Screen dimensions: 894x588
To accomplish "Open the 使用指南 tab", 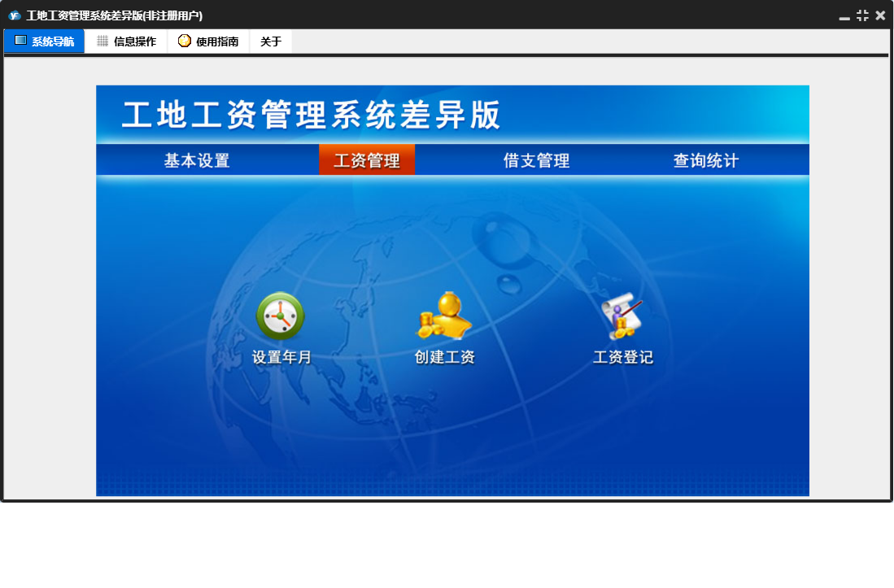I will [208, 41].
